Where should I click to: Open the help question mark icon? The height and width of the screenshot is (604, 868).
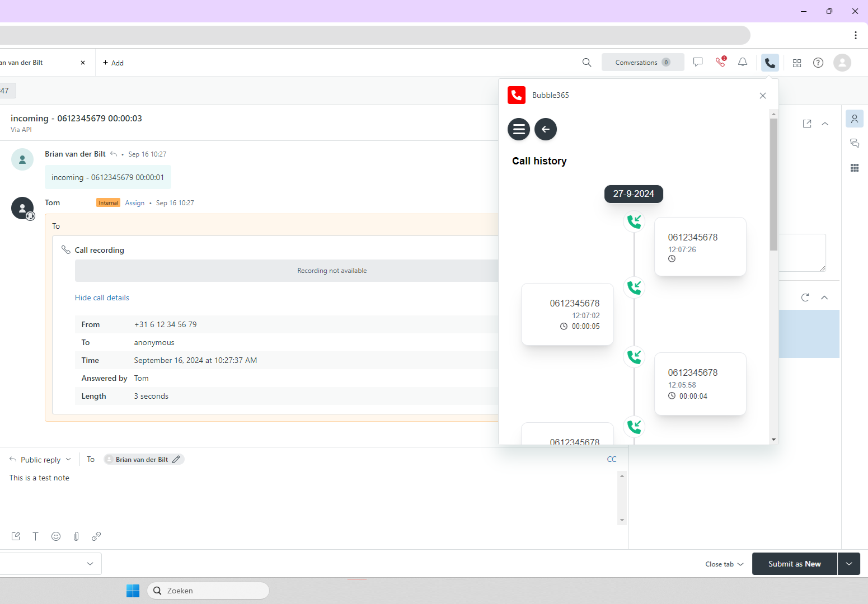click(x=818, y=63)
